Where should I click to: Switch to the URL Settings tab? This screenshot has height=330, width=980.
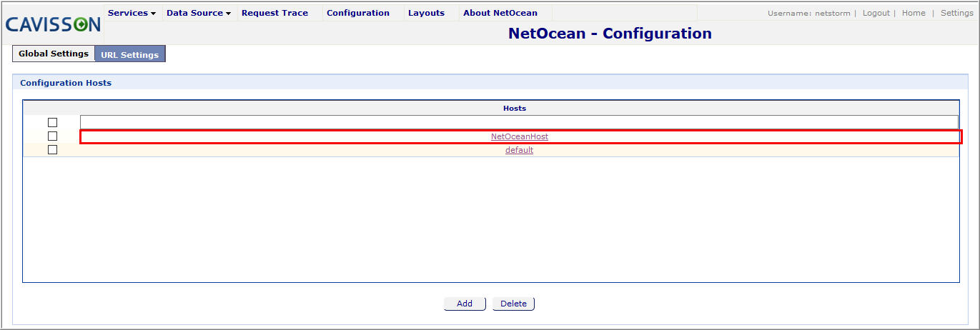coord(130,54)
